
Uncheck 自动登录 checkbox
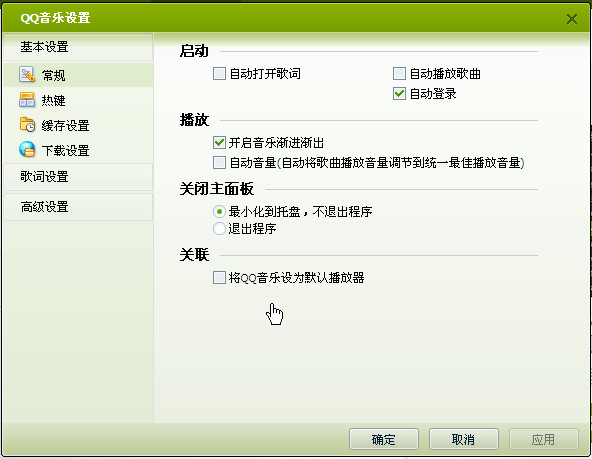click(399, 93)
